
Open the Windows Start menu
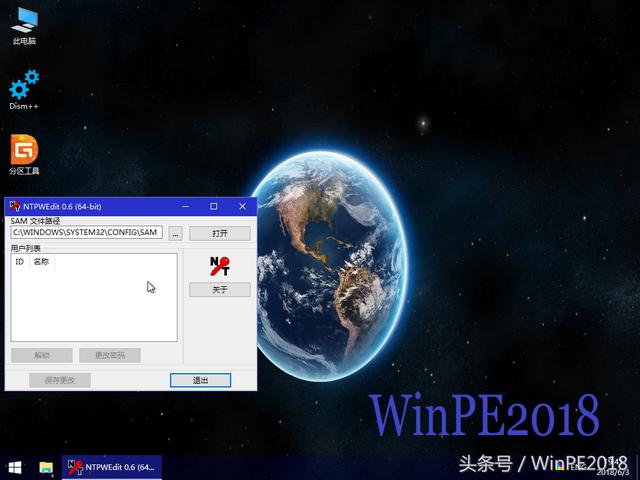15,468
